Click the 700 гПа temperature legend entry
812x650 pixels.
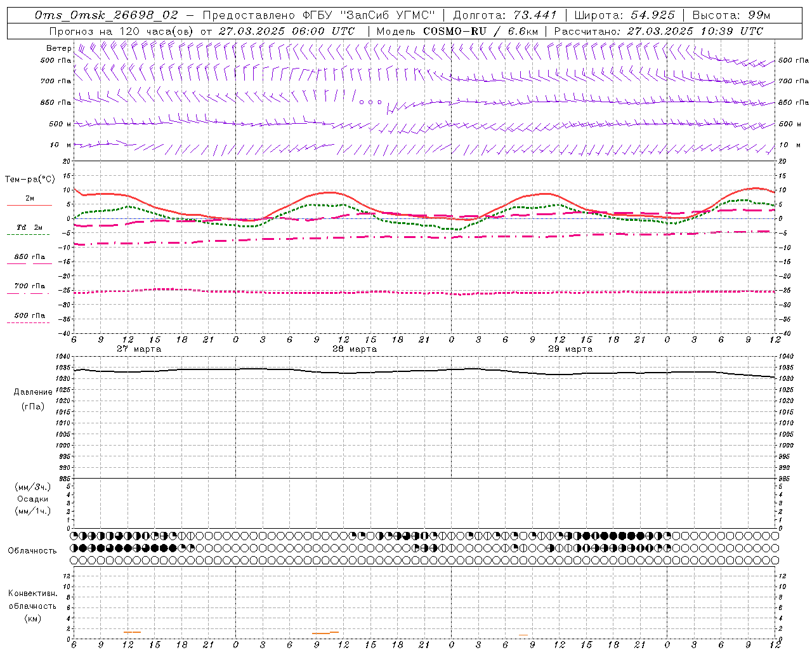(29, 286)
